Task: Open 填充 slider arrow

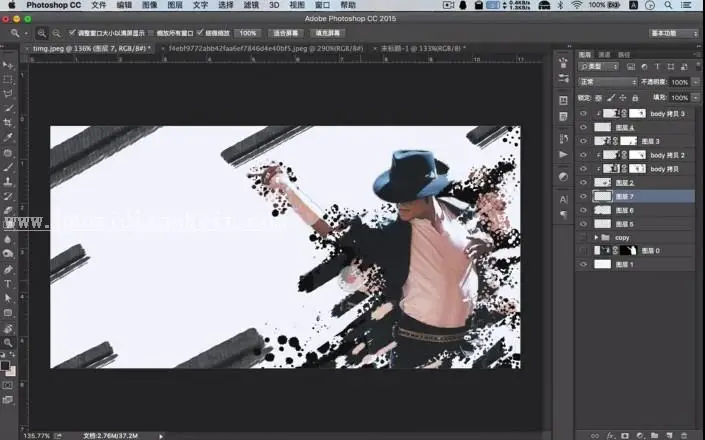Action: pos(696,98)
